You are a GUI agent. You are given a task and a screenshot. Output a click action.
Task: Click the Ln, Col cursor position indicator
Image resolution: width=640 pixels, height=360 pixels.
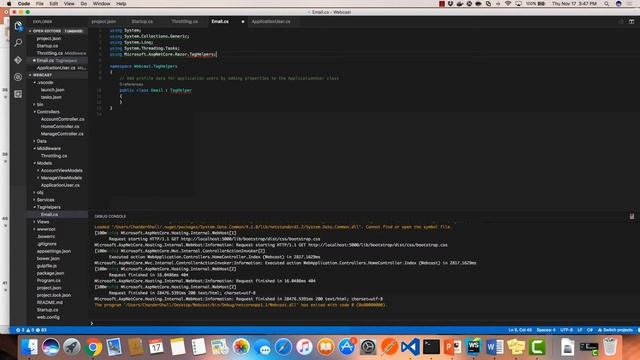pyautogui.click(x=520, y=330)
